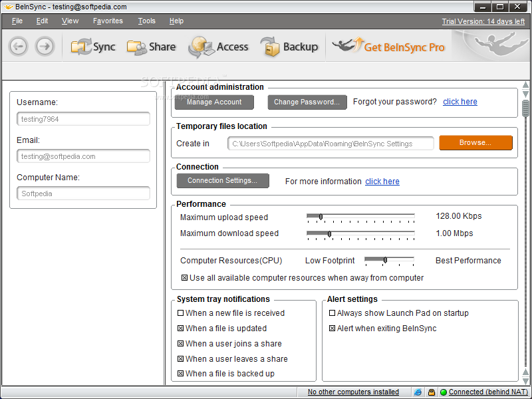The width and height of the screenshot is (532, 399).
Task: Click the Maximum upload speed slider handle
Action: 321,217
